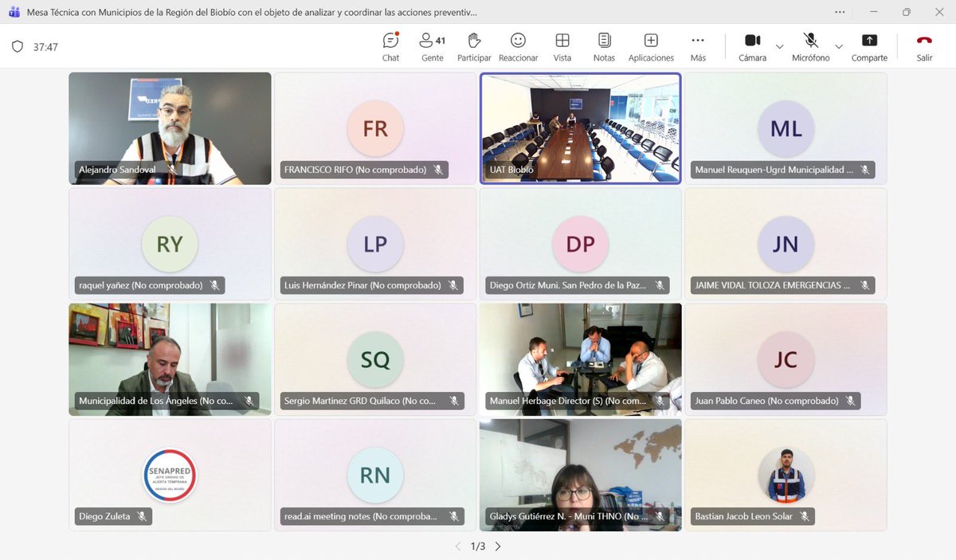Expand the microphone options arrow
This screenshot has height=560, width=956.
coord(839,46)
